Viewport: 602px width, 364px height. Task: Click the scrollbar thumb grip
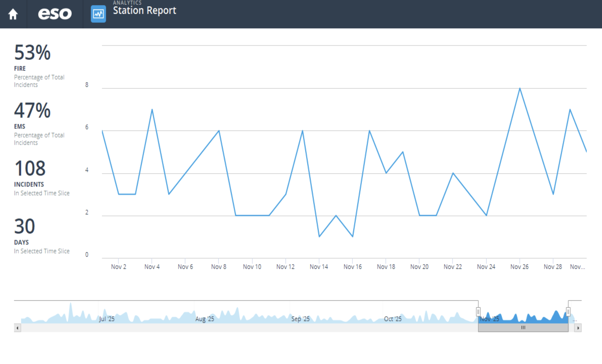[523, 328]
